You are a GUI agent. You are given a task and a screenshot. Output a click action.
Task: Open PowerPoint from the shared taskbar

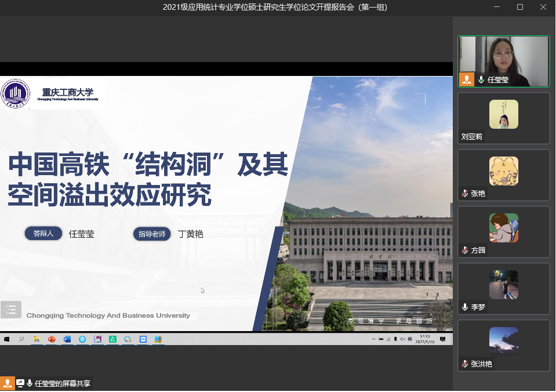coord(52,339)
